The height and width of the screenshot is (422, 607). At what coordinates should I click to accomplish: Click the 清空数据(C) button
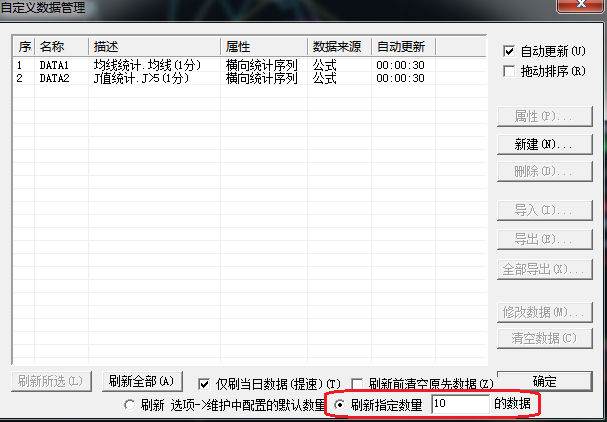point(545,338)
